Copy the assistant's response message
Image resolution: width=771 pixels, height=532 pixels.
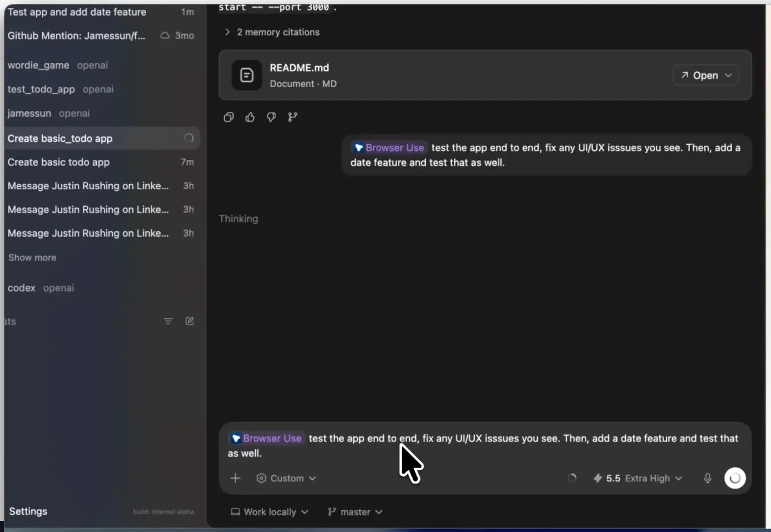coord(228,117)
